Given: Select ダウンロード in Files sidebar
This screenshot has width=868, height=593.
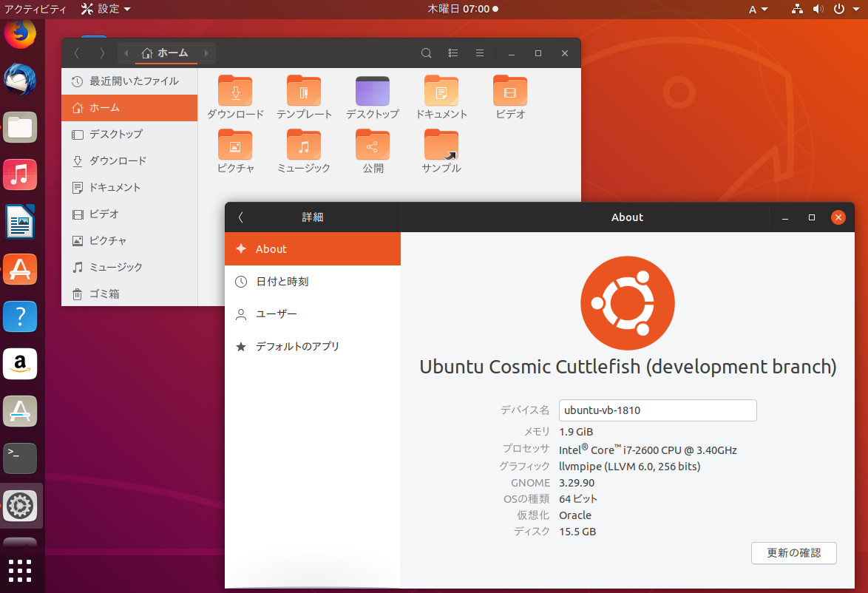Looking at the screenshot, I should [129, 161].
